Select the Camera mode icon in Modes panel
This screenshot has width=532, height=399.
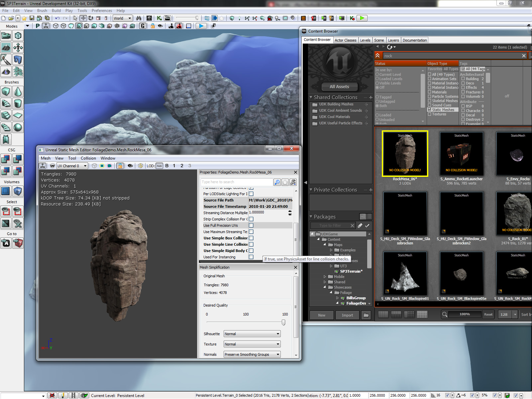[x=6, y=36]
